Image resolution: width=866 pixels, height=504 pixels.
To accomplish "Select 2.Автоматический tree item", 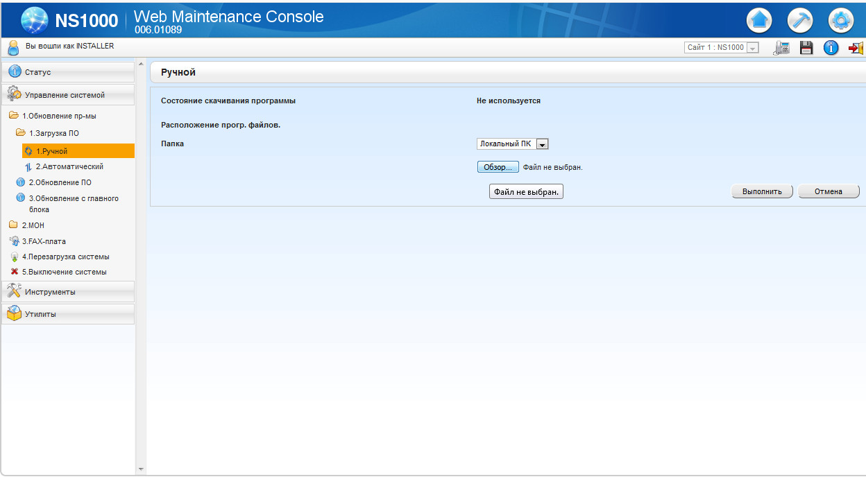I will click(x=69, y=166).
